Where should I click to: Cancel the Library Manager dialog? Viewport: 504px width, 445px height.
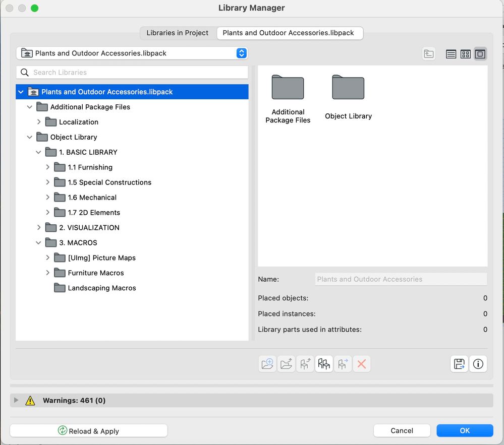pyautogui.click(x=402, y=431)
